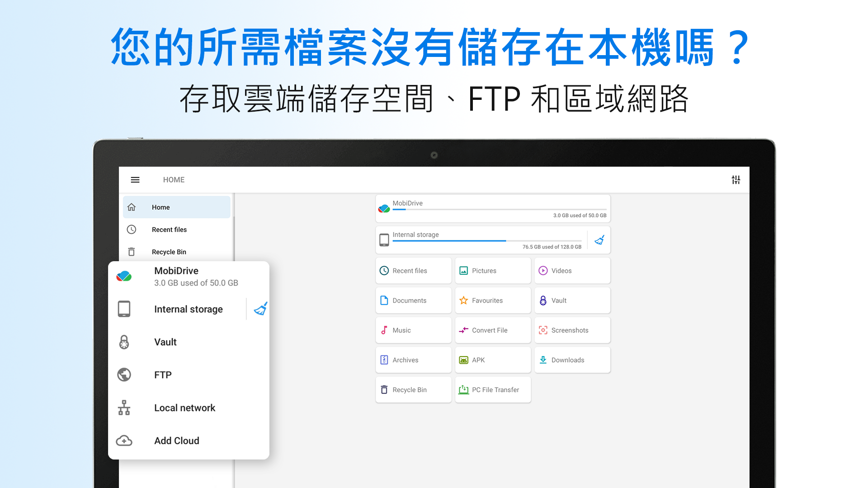Open the PC File Transfer tile
This screenshot has width=868, height=488.
[493, 390]
